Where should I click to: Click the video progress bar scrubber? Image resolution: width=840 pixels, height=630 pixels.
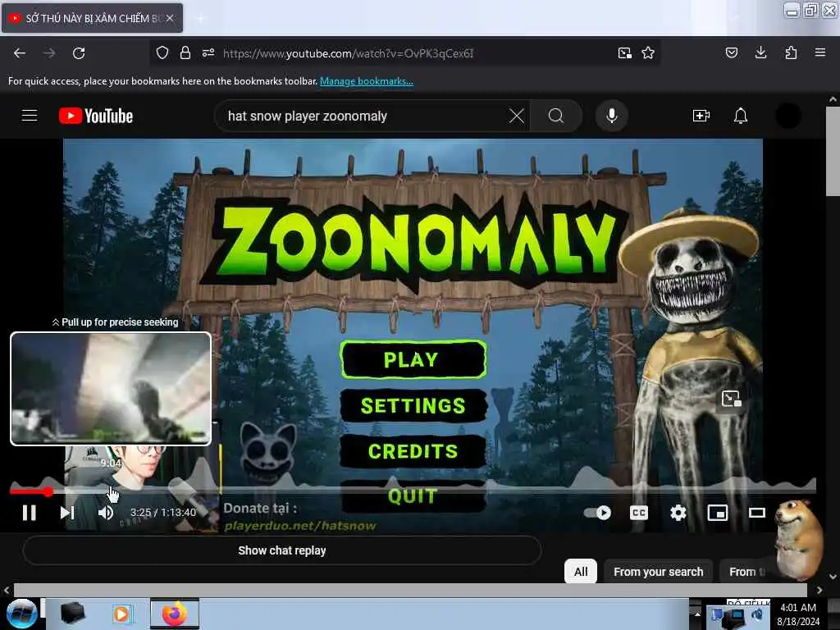48,491
